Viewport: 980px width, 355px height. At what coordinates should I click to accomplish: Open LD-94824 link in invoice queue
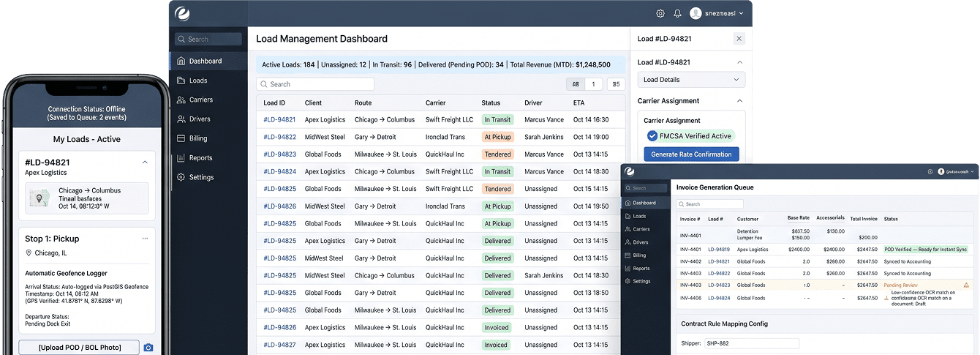coord(719,298)
